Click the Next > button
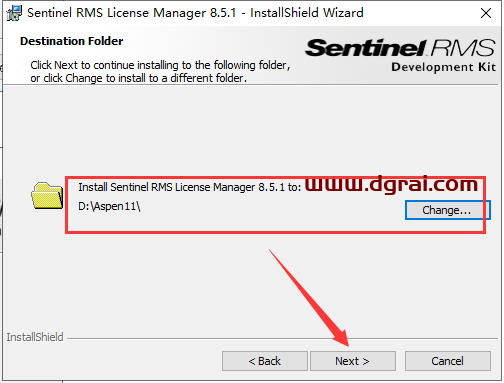504x383 pixels. pyautogui.click(x=353, y=361)
